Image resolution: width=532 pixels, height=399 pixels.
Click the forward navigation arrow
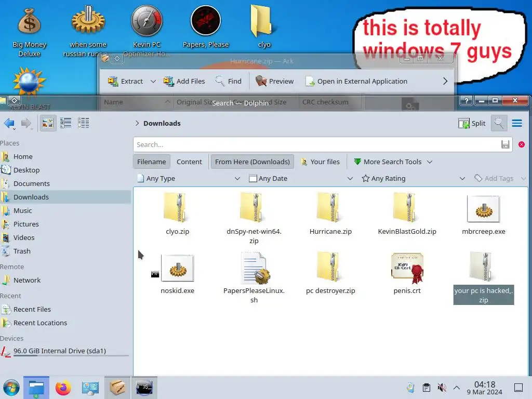click(x=26, y=124)
